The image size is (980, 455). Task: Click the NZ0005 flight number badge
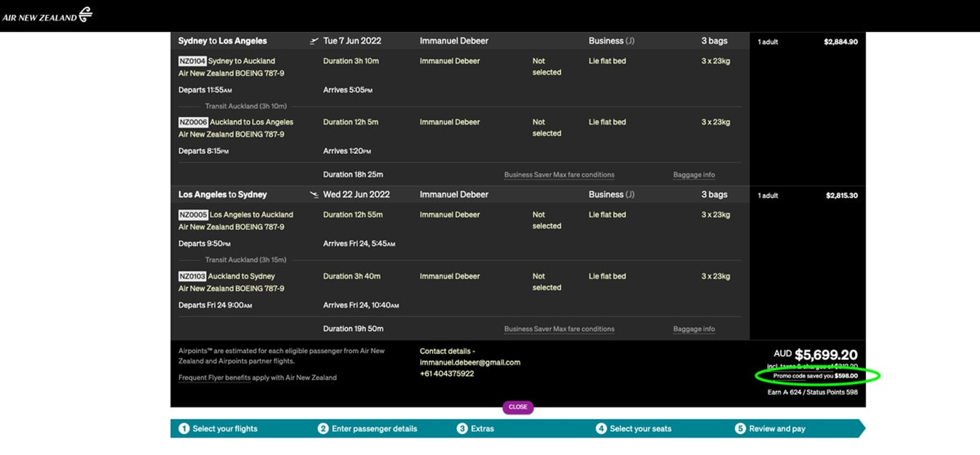click(193, 215)
